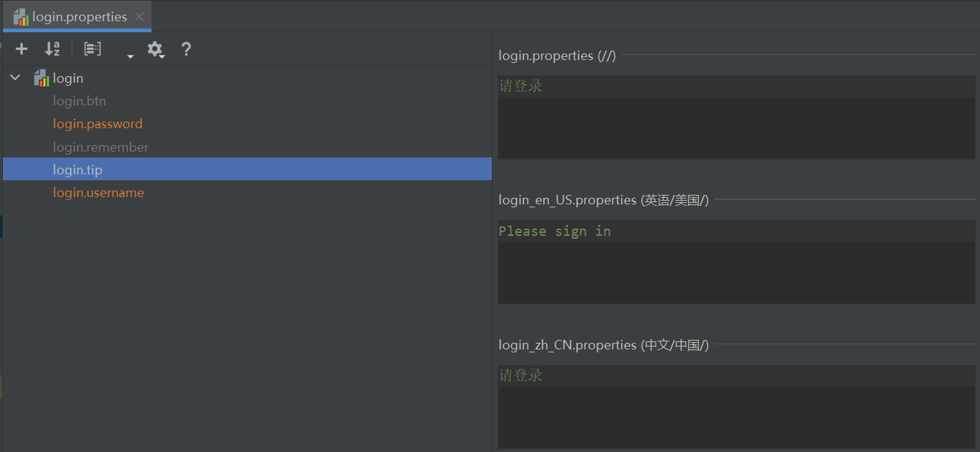Switch to the login.properties tab
Image resolution: width=980 pixels, height=452 pixels.
(79, 17)
